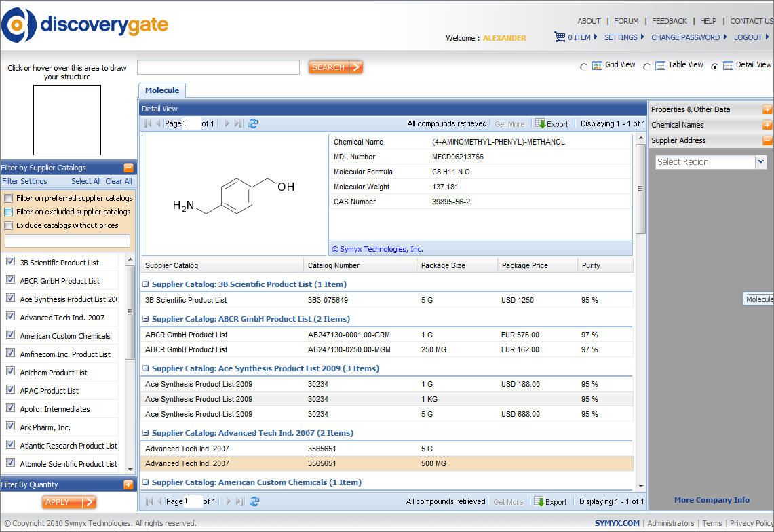The image size is (774, 532).
Task: Collapse the Supplier Address panel
Action: (x=767, y=140)
